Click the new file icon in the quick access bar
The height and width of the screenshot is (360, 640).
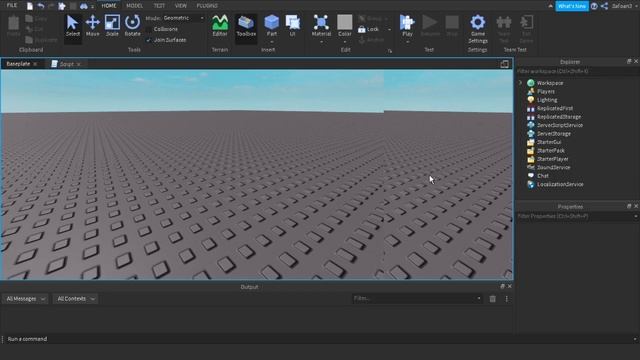(x=30, y=6)
